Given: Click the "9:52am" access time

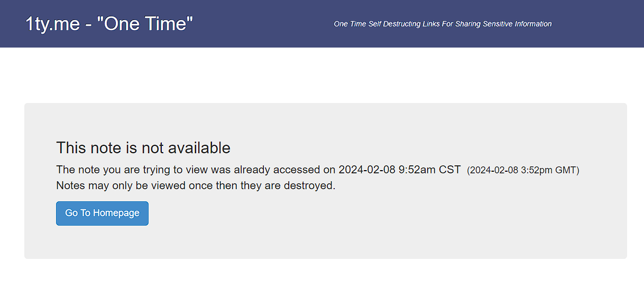Looking at the screenshot, I should (417, 170).
